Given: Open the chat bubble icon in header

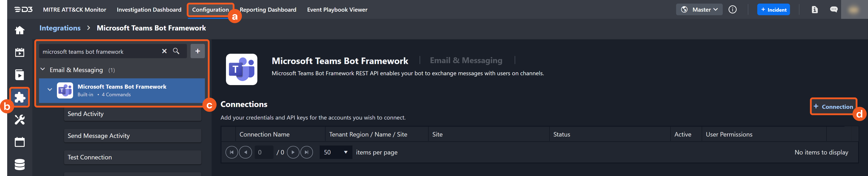Looking at the screenshot, I should 833,9.
